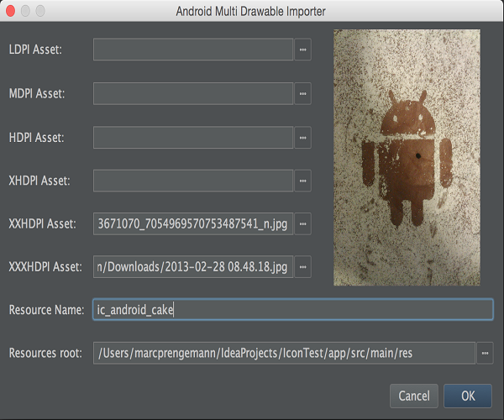This screenshot has width=504, height=420.
Task: Focus the LDPI Asset path field
Action: [x=193, y=50]
